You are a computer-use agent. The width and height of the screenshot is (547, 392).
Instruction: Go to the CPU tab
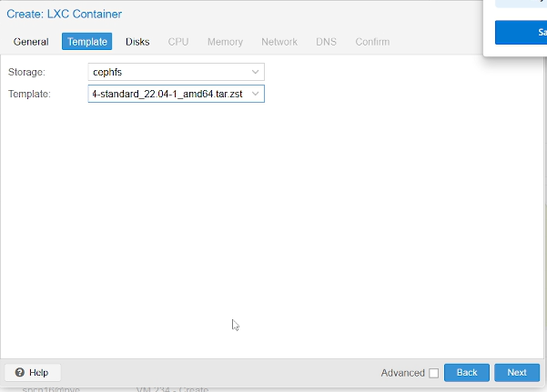[x=178, y=42]
